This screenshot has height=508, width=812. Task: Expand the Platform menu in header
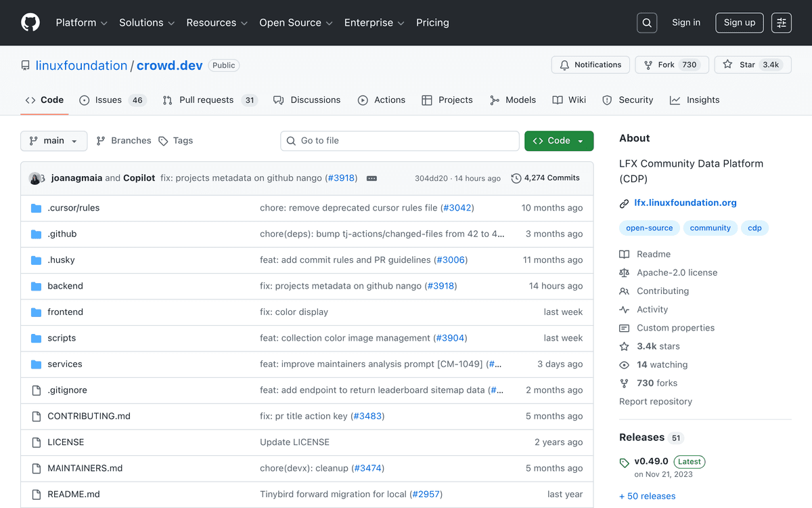click(81, 22)
